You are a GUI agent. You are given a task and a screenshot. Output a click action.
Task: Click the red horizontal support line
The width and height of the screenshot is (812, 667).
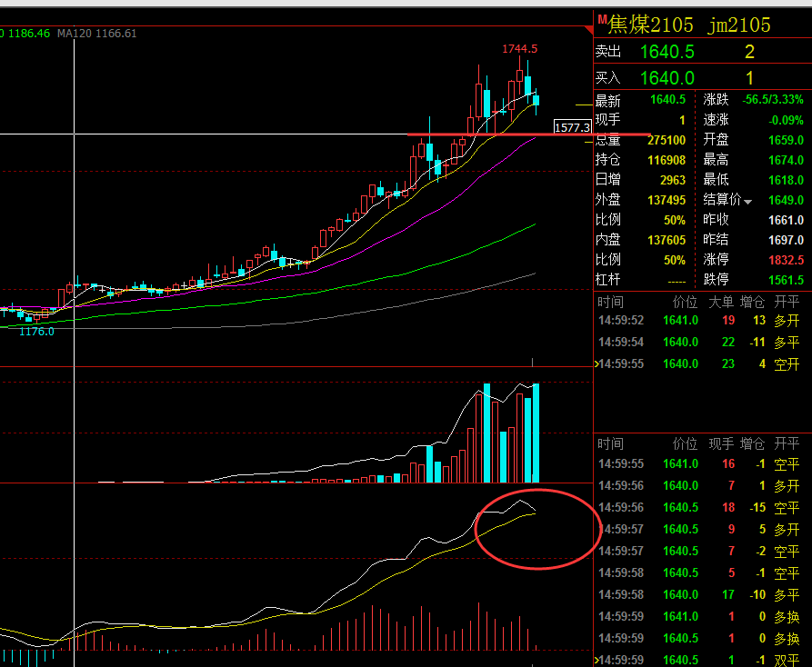(x=528, y=134)
